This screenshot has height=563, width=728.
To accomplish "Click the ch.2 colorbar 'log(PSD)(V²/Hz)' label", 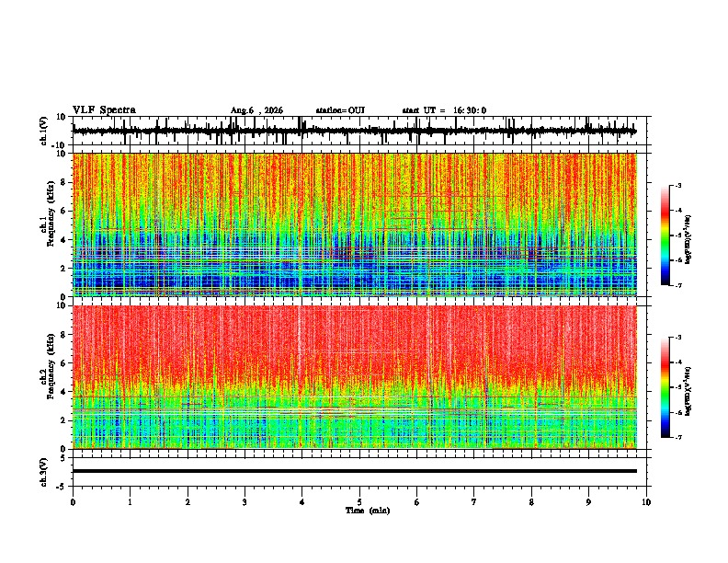I will 688,391.
